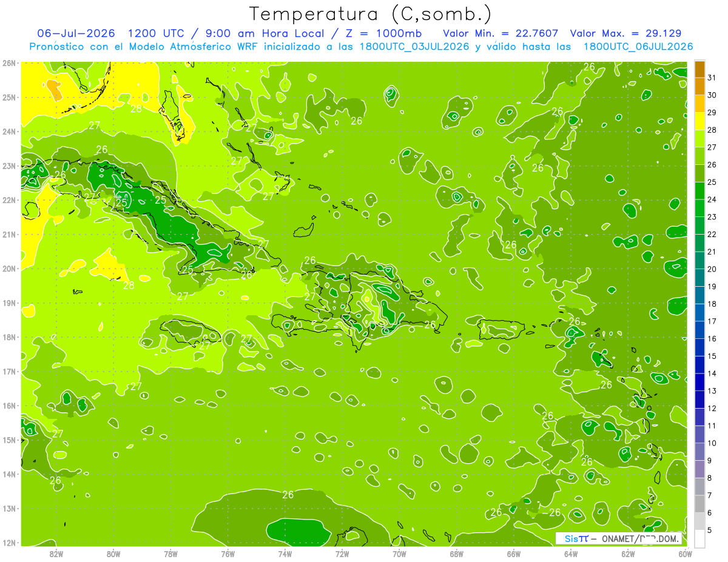This screenshot has height=562, width=728.
Task: Click the color bar value "15"
Action: (x=712, y=356)
